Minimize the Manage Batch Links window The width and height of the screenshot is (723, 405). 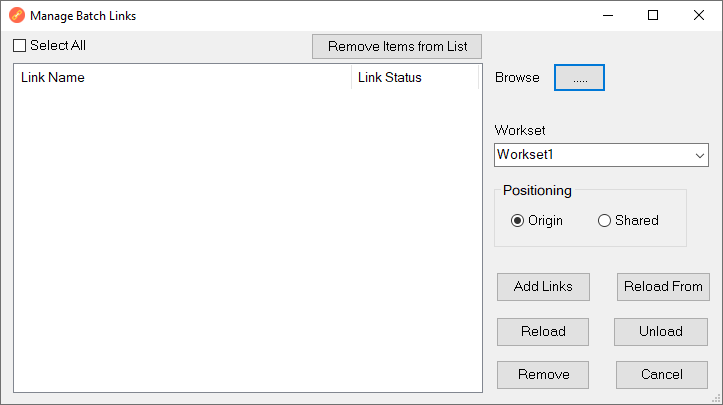(x=607, y=16)
